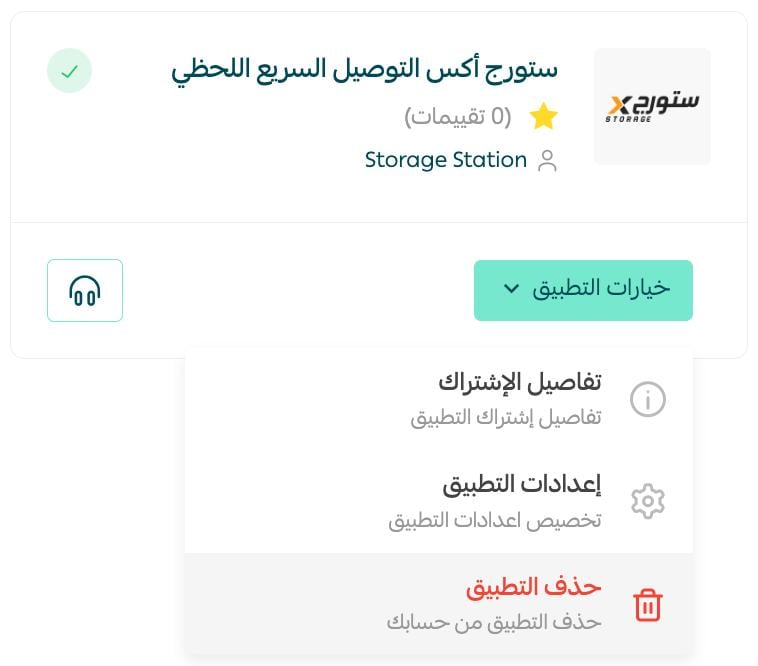Click the subscription info circle icon
The width and height of the screenshot is (758, 666).
pos(648,399)
